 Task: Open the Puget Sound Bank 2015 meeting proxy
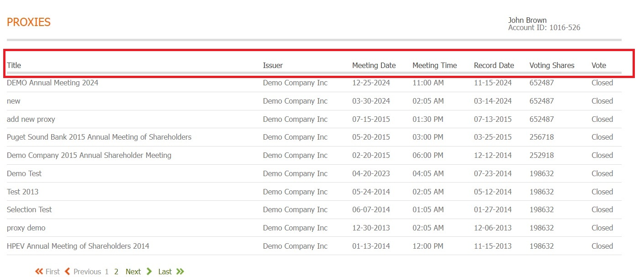(99, 137)
